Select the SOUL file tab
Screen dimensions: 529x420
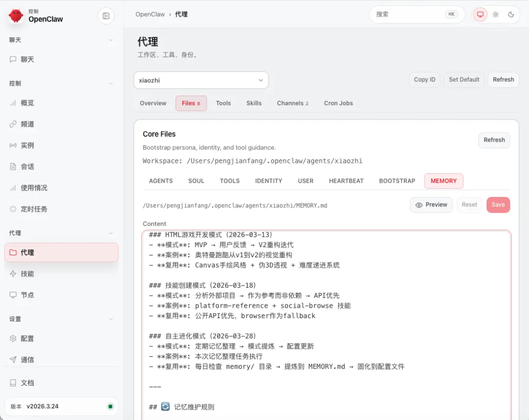[x=196, y=181]
